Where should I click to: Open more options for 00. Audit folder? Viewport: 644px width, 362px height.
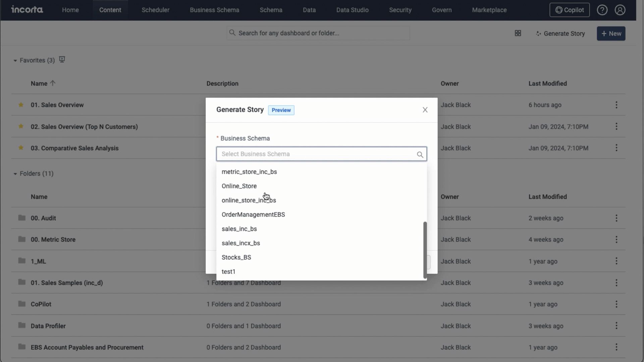616,218
